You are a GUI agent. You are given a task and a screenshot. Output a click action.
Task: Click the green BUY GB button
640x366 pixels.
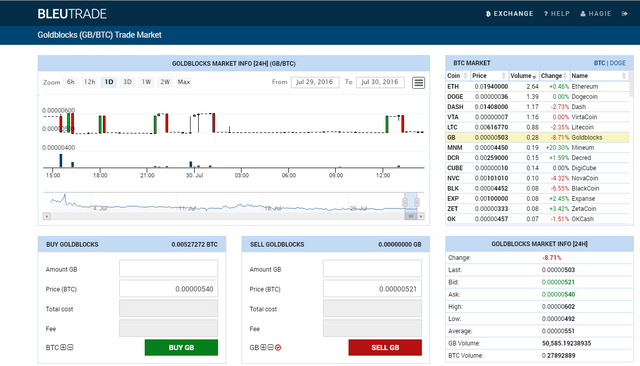pos(181,348)
